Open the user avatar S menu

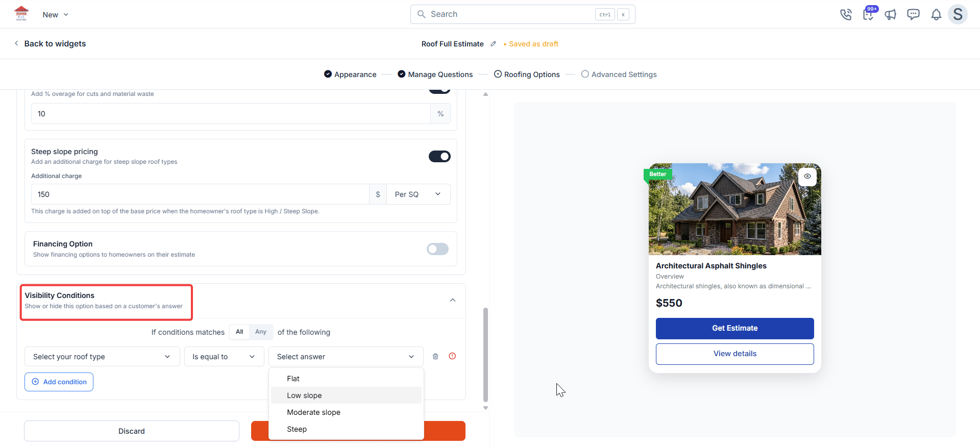958,14
